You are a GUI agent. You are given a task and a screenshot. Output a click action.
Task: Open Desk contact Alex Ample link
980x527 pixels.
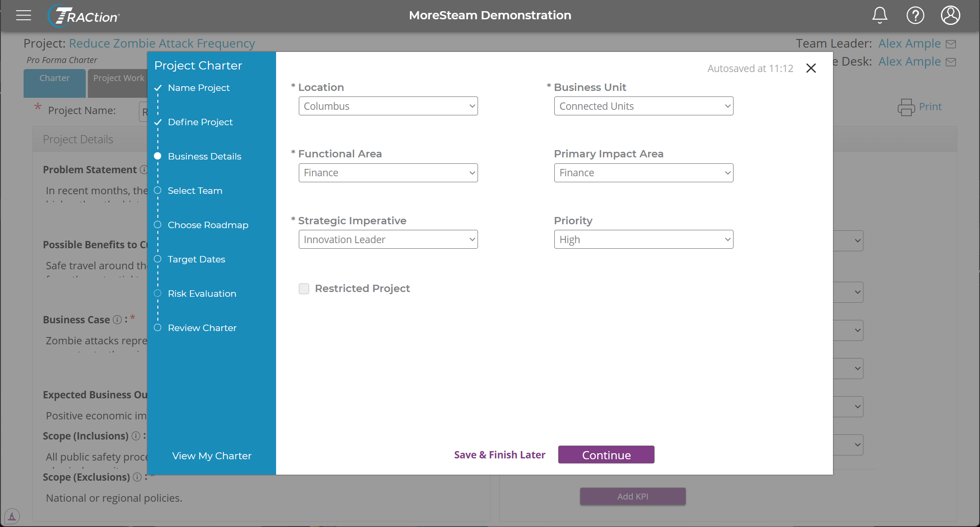(910, 62)
